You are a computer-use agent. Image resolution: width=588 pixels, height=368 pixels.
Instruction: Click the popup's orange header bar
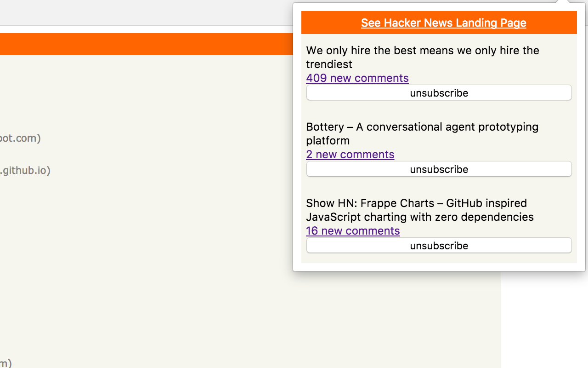[x=322, y=23]
